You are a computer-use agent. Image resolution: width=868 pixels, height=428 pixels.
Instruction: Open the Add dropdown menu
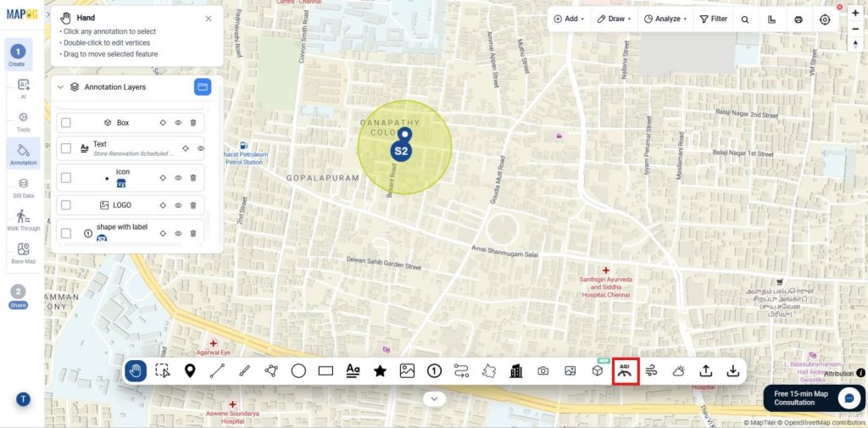[x=569, y=19]
